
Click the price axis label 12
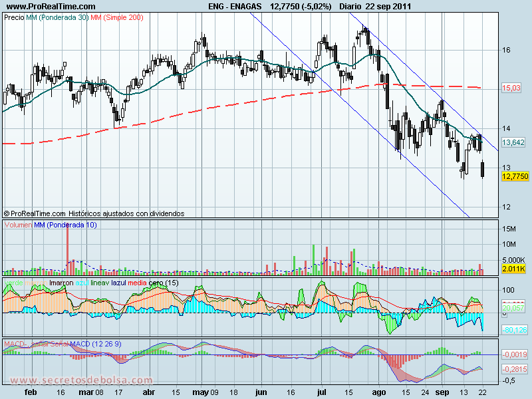pyautogui.click(x=506, y=207)
